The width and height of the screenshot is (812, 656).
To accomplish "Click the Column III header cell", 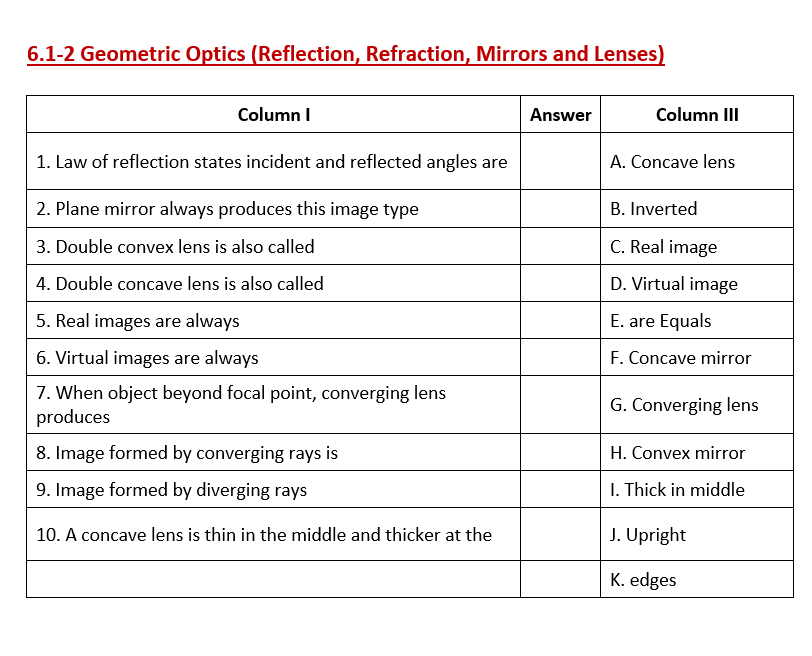I will tap(697, 115).
